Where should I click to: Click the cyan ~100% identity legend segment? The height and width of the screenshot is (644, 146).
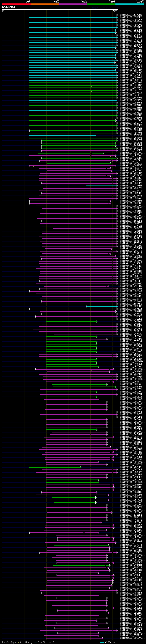(130, 4)
